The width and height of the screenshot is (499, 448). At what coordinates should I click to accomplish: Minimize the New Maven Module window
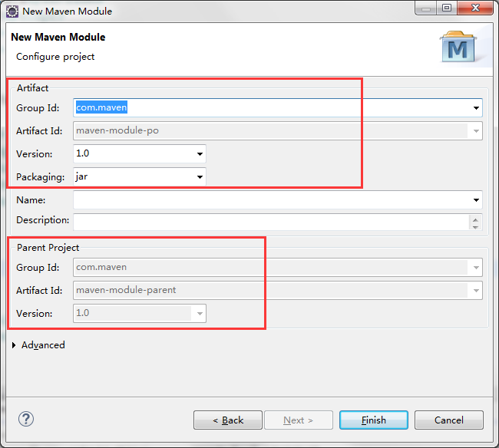tap(426, 8)
